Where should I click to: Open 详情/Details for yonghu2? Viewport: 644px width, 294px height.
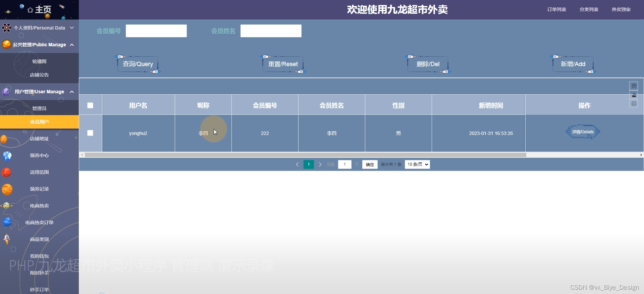pyautogui.click(x=583, y=132)
